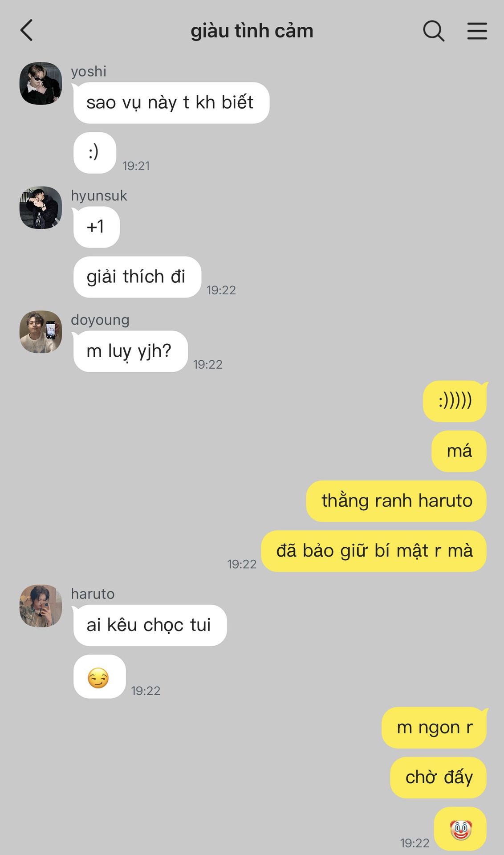Viewport: 504px width, 855px height.
Task: Tap the smirking face emoji bubble
Action: pyautogui.click(x=99, y=676)
